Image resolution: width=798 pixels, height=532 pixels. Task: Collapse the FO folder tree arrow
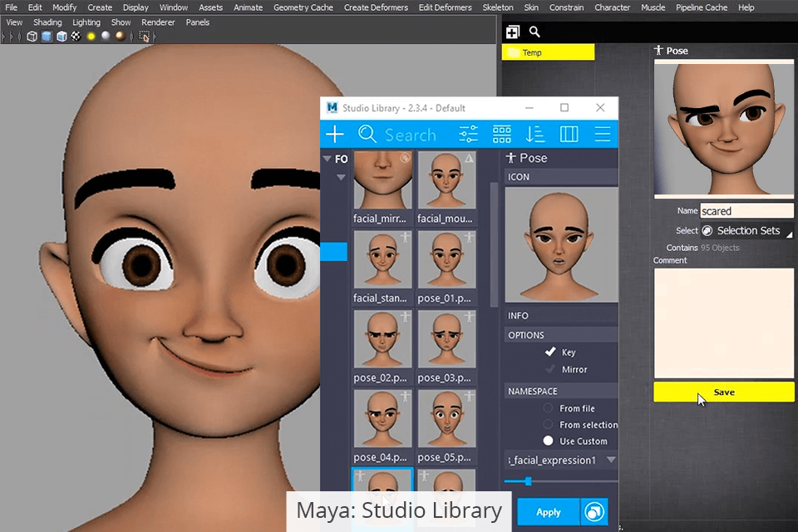tap(328, 159)
